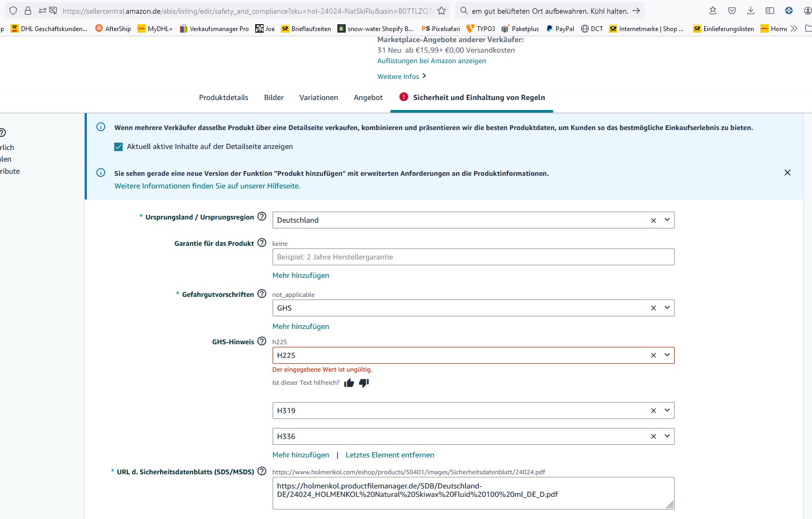Switch to Angebot tab
Viewport: 812px width, 519px height.
pyautogui.click(x=368, y=97)
